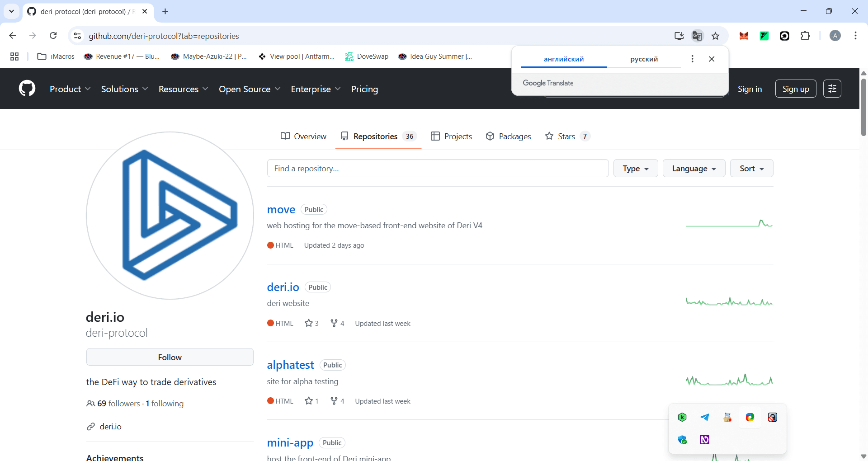Select the Repositories tab
The width and height of the screenshot is (868, 461).
378,136
